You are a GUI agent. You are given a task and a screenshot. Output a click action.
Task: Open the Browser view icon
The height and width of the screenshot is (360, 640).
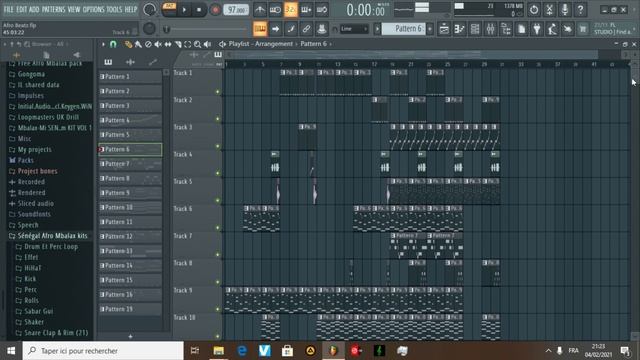[x=506, y=29]
